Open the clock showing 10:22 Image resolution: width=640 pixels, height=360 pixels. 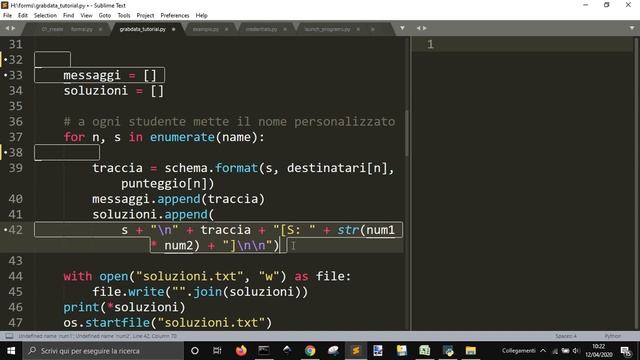[598, 351]
